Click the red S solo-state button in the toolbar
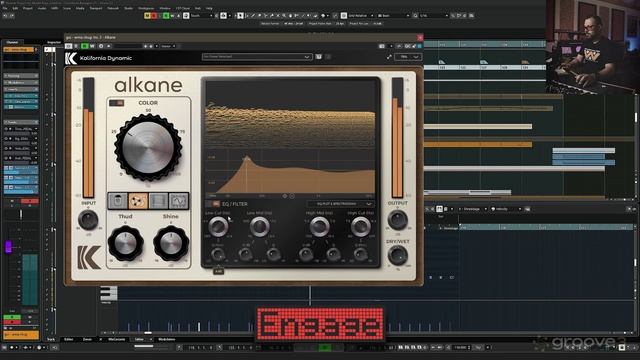Screen dimensions: 640x360 (154, 16)
